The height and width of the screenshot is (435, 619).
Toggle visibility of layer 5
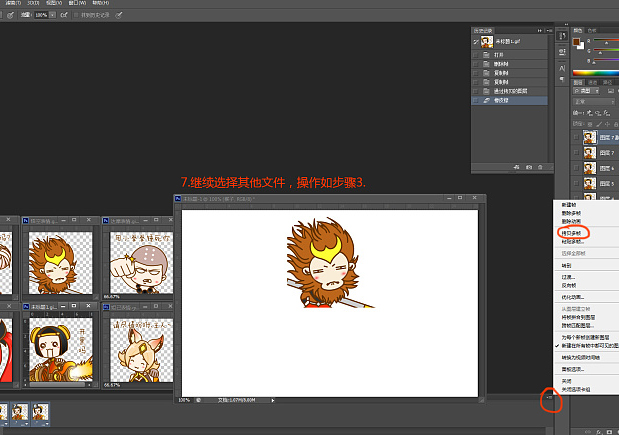click(x=576, y=183)
